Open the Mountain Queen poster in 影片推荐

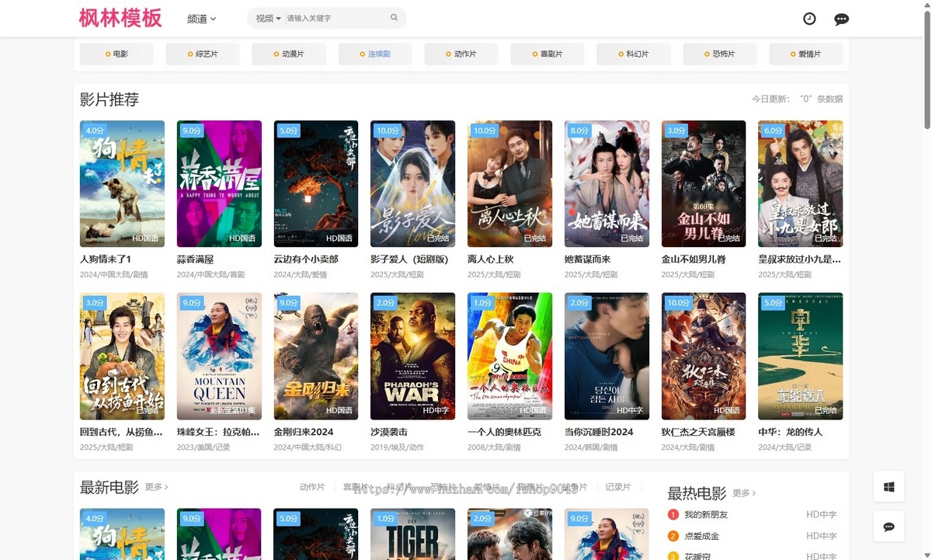tap(219, 356)
